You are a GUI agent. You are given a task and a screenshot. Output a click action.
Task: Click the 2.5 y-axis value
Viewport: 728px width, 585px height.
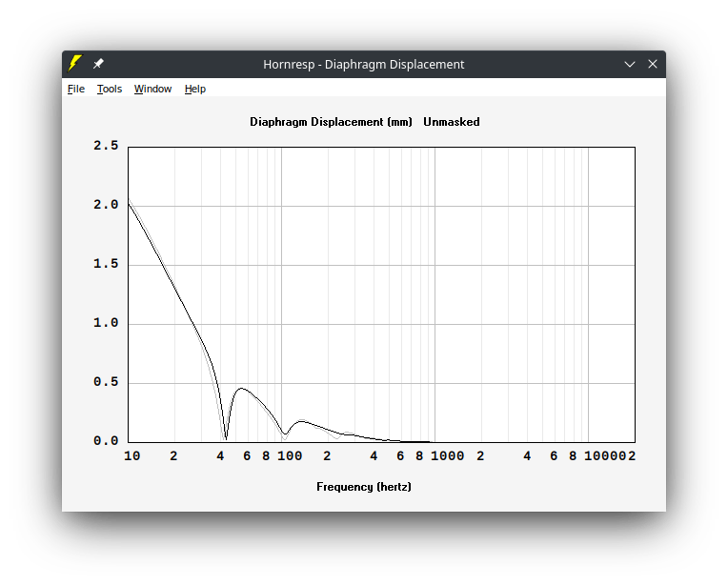(x=106, y=146)
